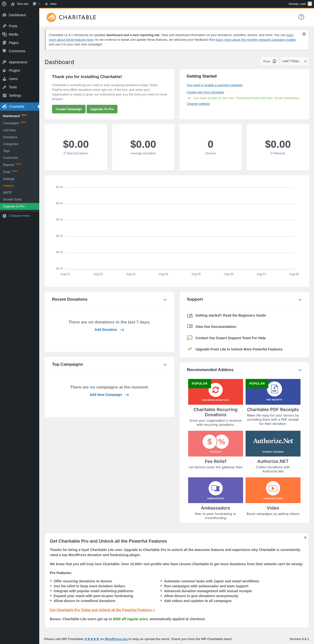
Task: Dismiss the v1.8.1 notice with close icon
Action: click(x=304, y=34)
